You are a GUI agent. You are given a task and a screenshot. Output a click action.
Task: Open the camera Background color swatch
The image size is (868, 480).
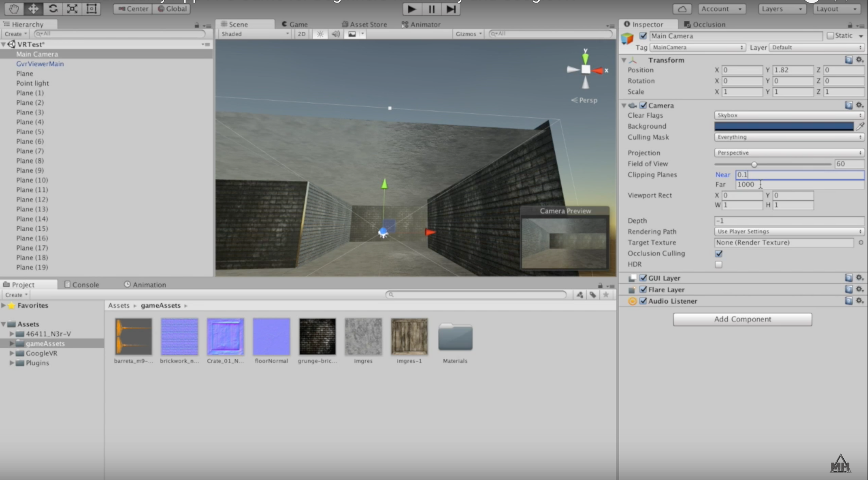point(783,126)
